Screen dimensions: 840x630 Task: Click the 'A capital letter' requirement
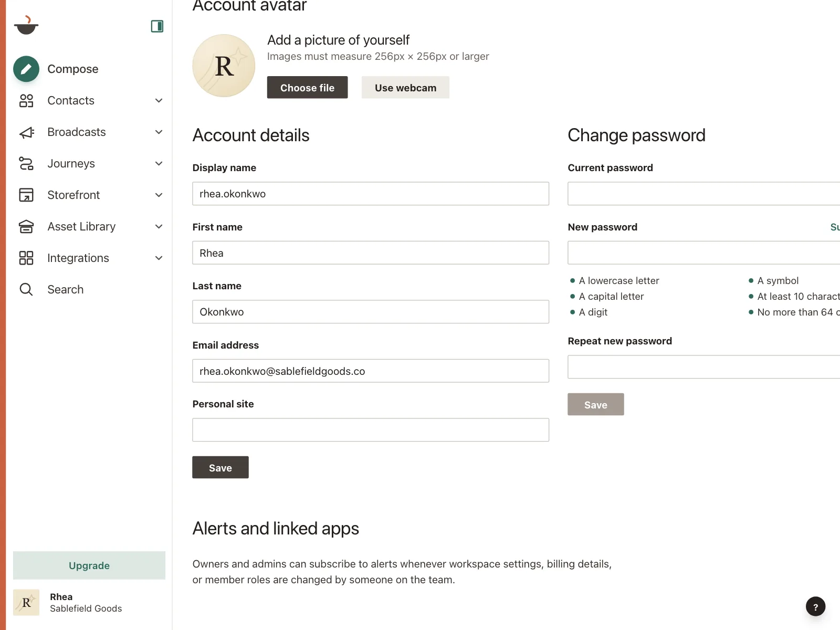(x=611, y=297)
